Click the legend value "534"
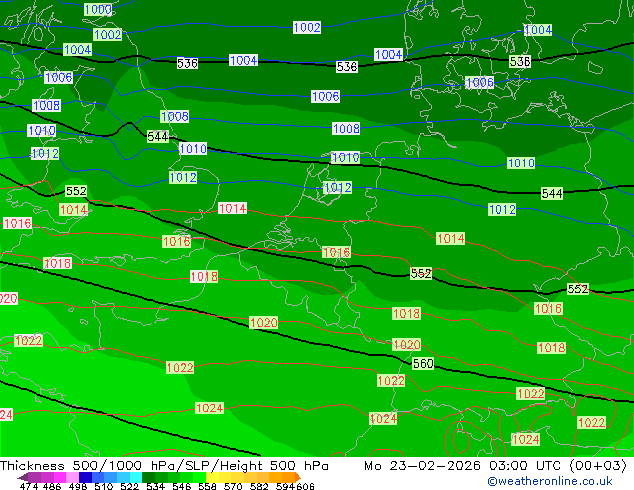The width and height of the screenshot is (634, 490). pyautogui.click(x=155, y=486)
